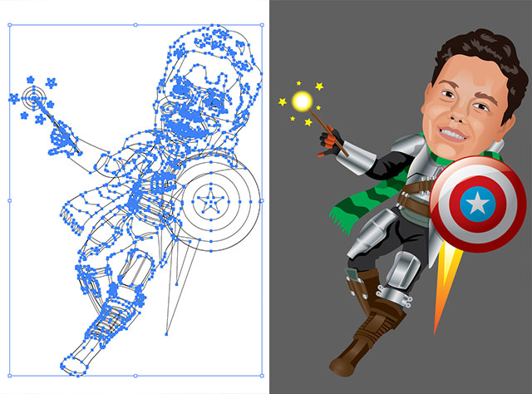532x394 pixels.
Task: Click the top-center bounding box handle
Action: pos(135,25)
